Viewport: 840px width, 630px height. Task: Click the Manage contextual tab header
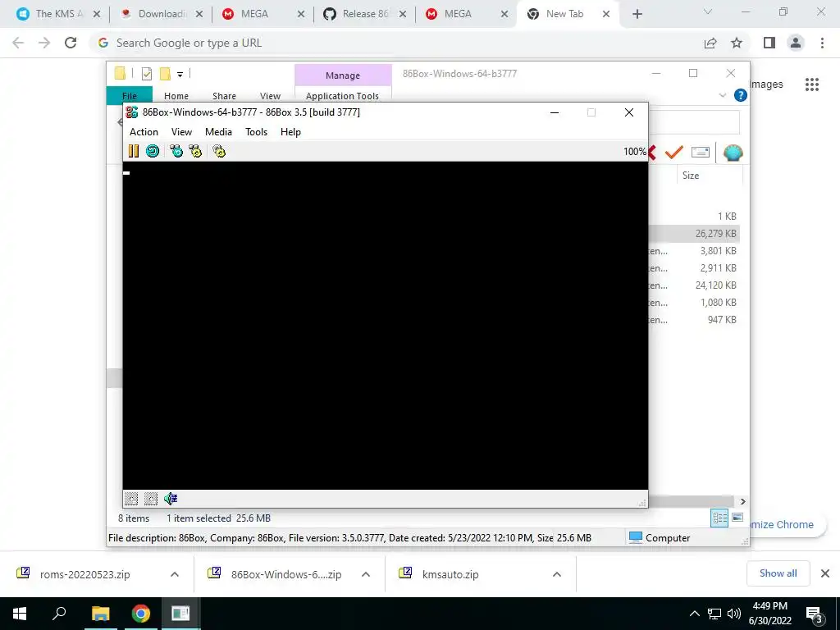pos(343,75)
